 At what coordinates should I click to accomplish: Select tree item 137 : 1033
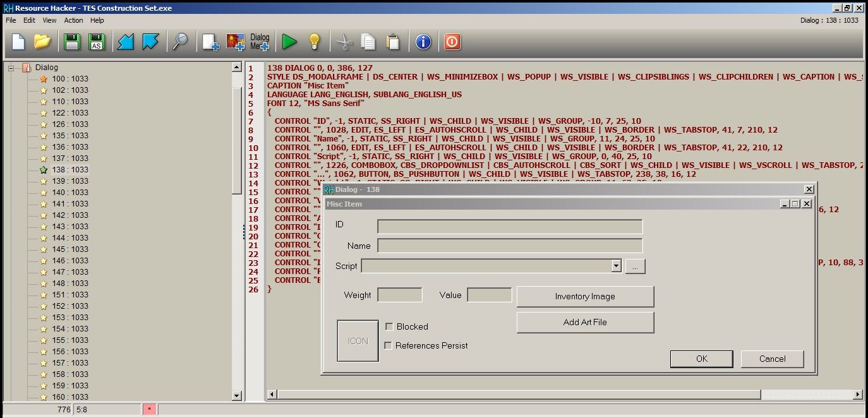click(69, 158)
